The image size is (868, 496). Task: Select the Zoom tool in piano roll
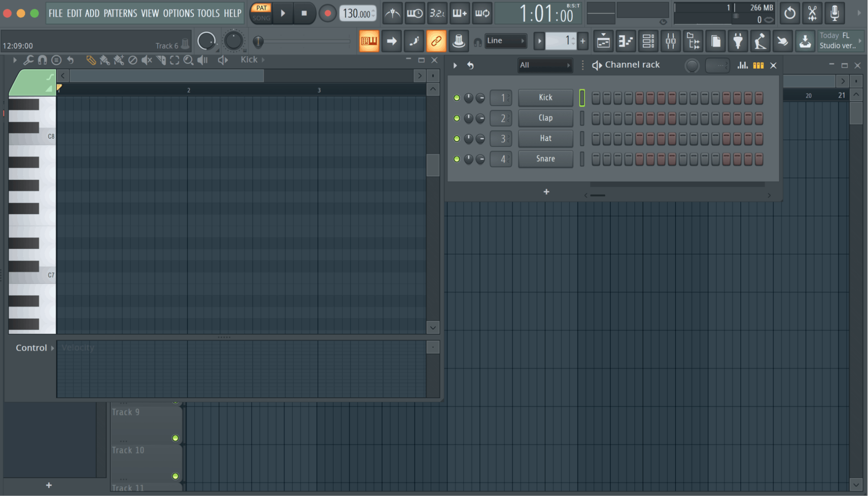click(188, 60)
